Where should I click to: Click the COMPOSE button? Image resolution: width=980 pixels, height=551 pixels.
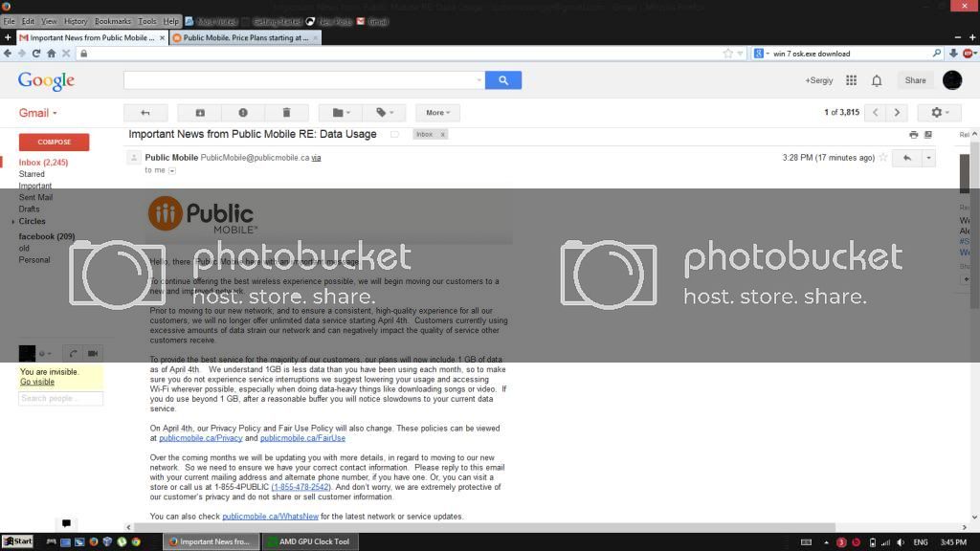[54, 142]
